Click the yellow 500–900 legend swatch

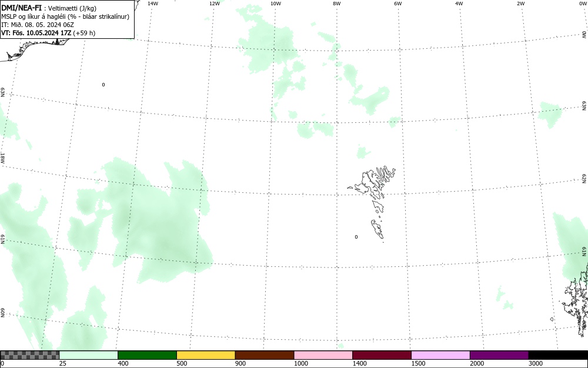coord(206,355)
